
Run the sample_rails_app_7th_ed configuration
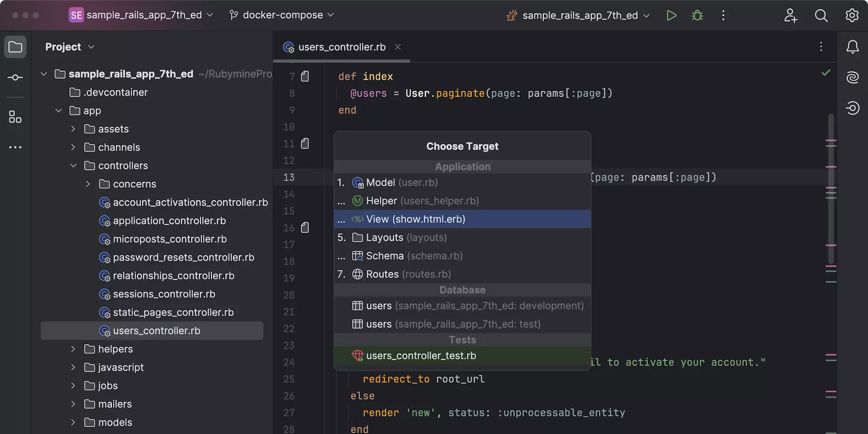(x=671, y=15)
